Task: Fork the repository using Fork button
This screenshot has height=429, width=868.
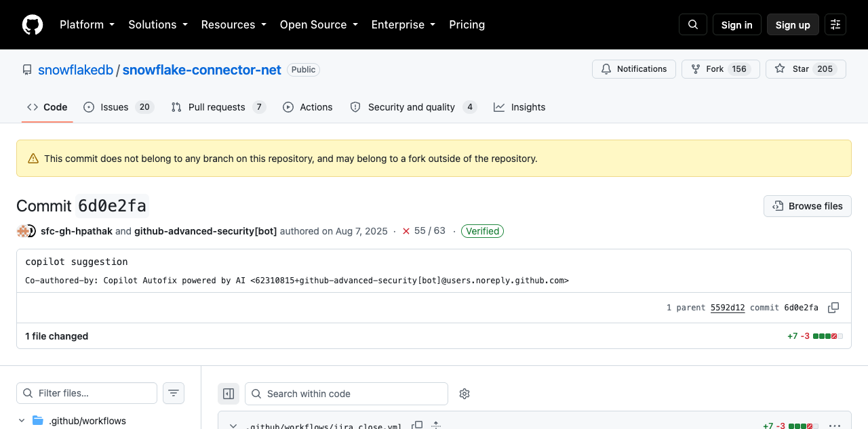Action: (719, 69)
